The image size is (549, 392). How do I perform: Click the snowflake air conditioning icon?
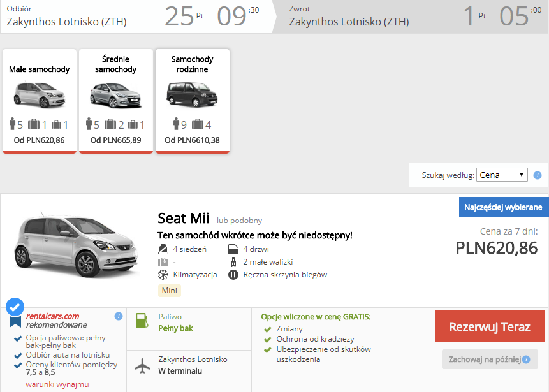(x=163, y=275)
